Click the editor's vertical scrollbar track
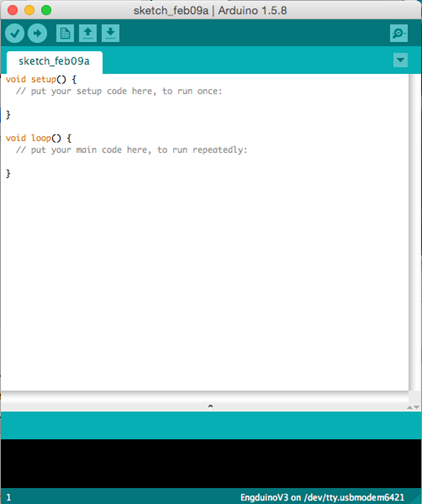This screenshot has height=504, width=422. point(415,232)
